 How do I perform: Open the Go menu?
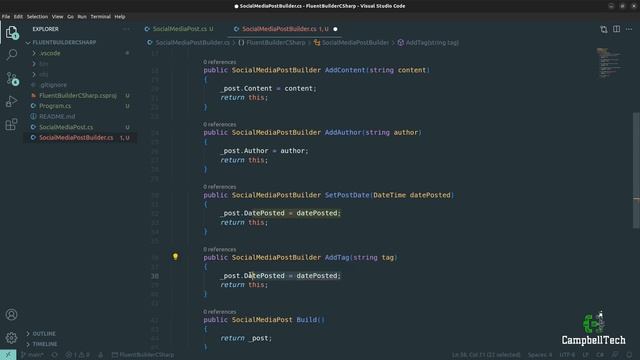pyautogui.click(x=70, y=17)
